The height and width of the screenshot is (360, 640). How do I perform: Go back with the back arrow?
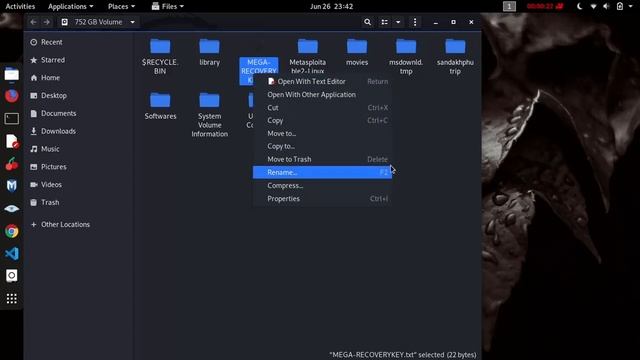33,22
